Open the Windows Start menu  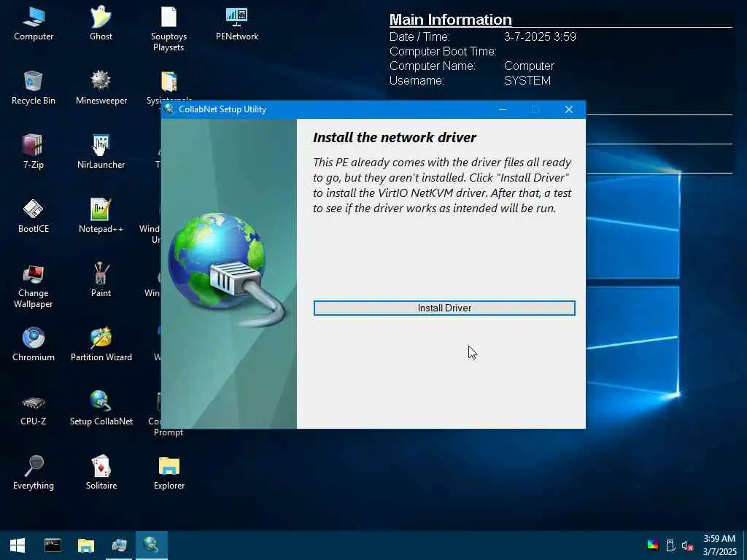[x=18, y=545]
